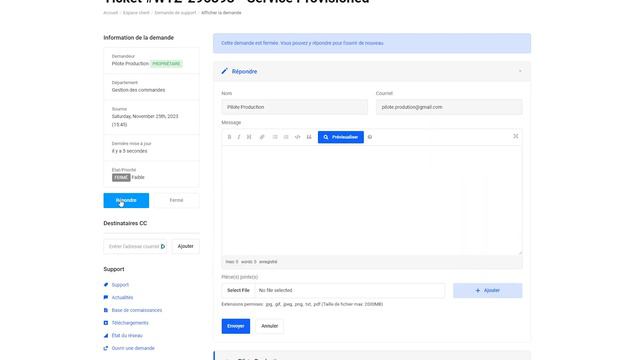This screenshot has height=360, width=640.
Task: Click the tag icon next to Support
Action: coord(106,284)
